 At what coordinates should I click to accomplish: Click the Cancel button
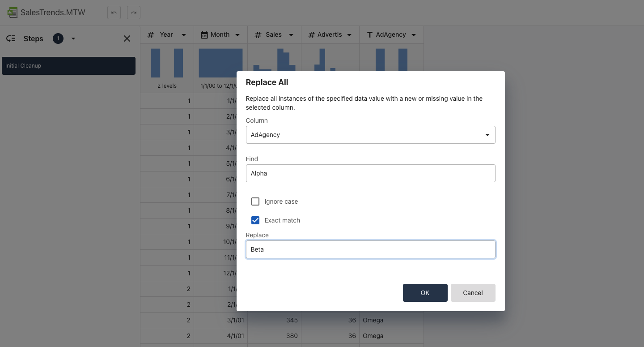473,293
